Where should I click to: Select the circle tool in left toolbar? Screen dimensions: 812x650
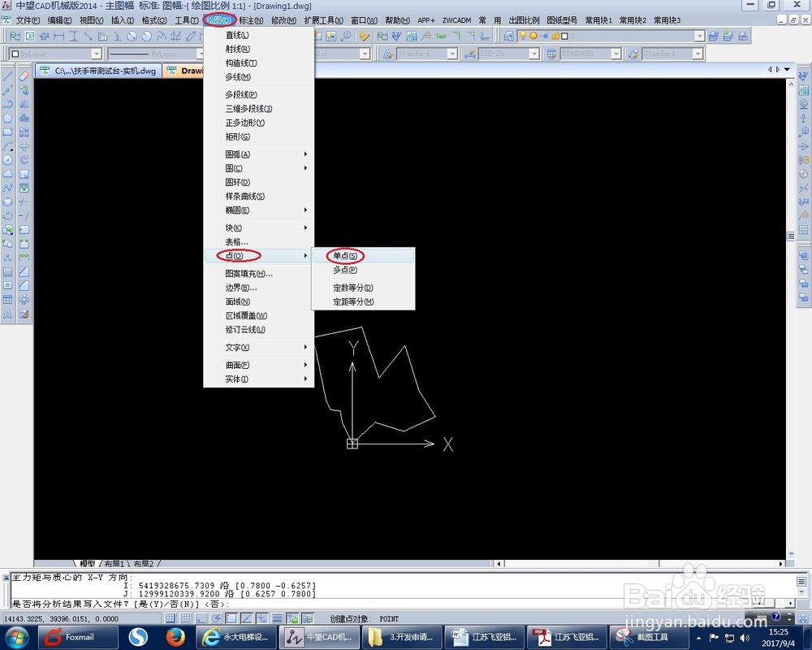8,159
